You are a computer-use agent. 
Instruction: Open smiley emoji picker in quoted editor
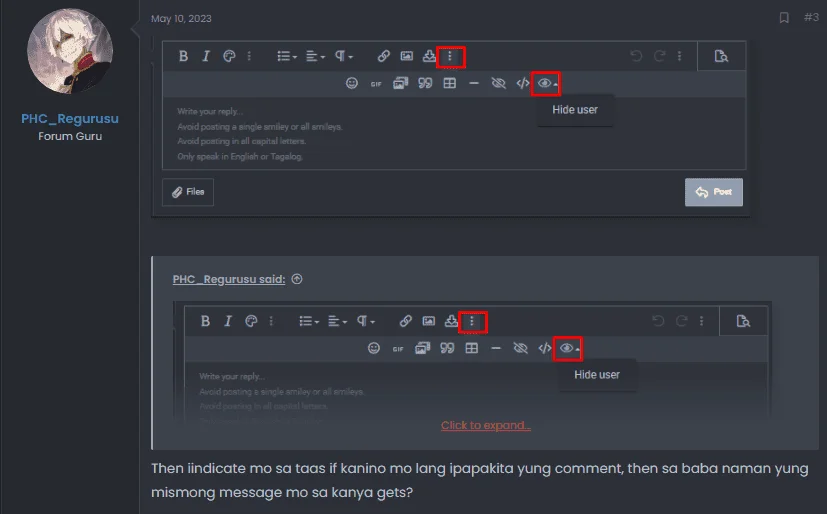tap(374, 348)
